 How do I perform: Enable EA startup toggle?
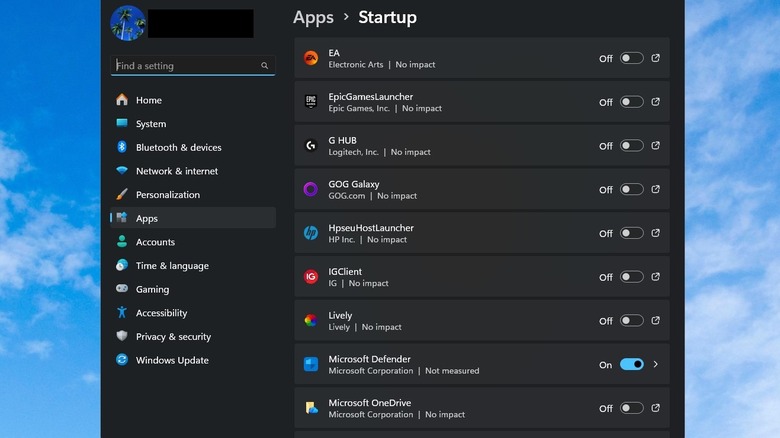631,58
